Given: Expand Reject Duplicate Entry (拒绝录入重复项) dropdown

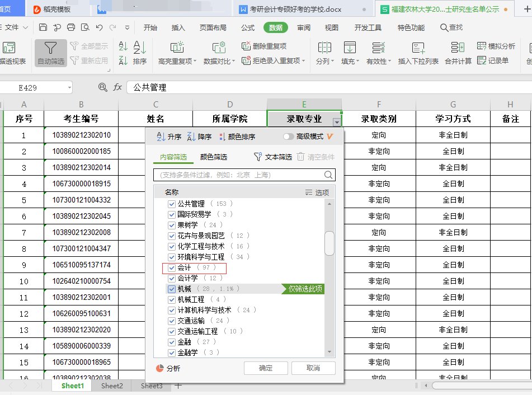Looking at the screenshot, I should (x=303, y=61).
